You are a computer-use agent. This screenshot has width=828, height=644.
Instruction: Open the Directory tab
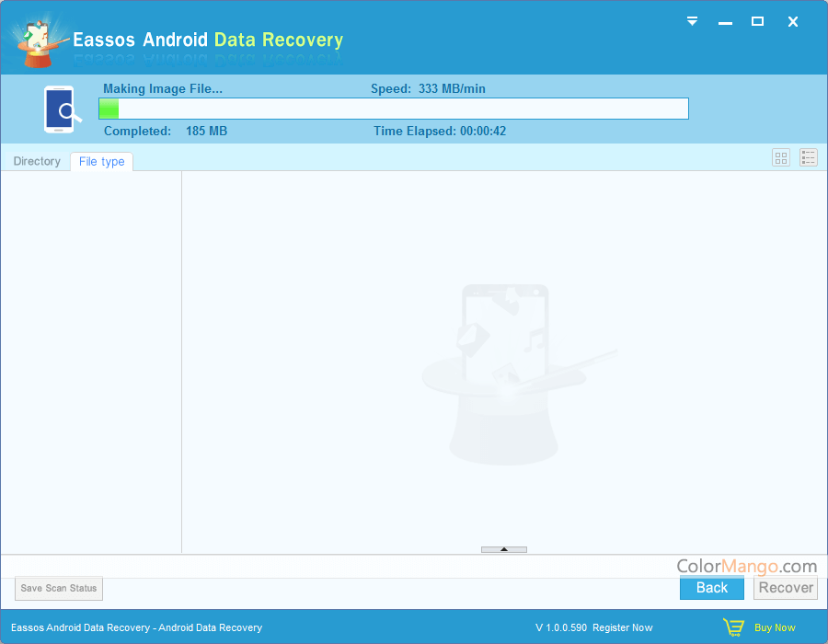click(37, 161)
